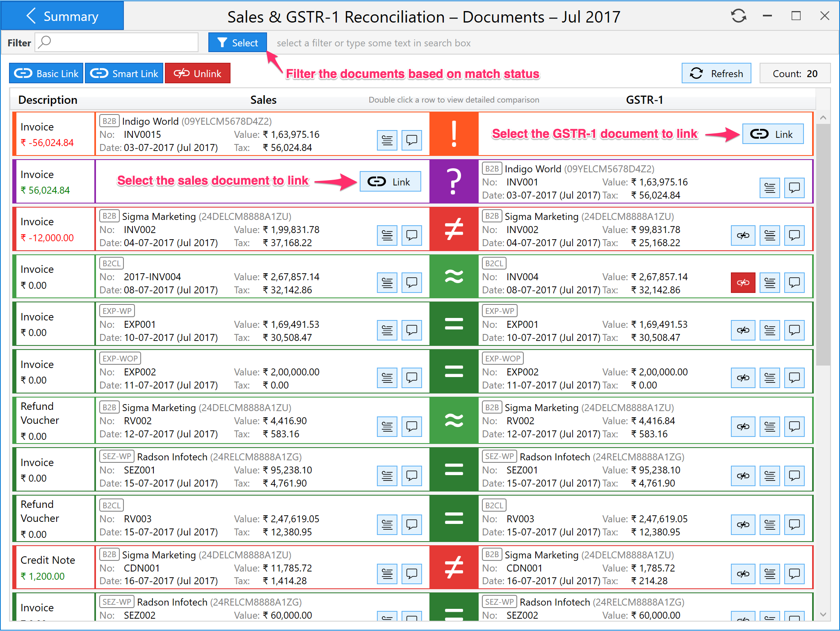
Task: Open comment icon for GSTR-1 EXP001 row
Action: 794,330
